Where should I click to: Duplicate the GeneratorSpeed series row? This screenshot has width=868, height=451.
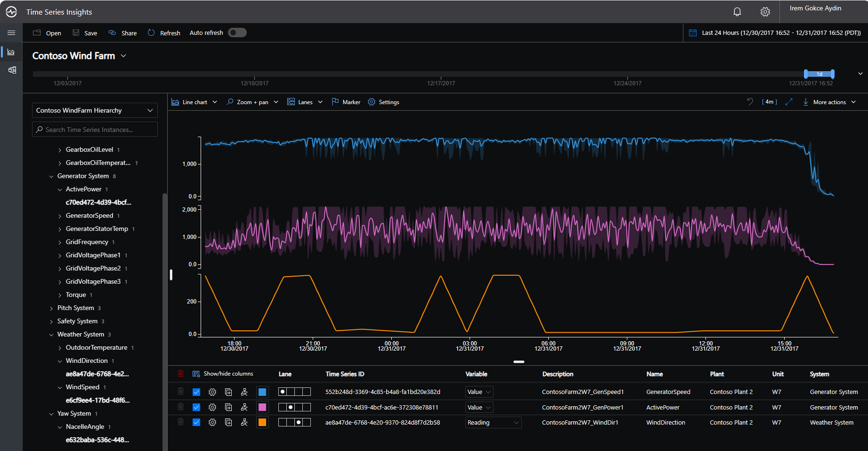228,392
